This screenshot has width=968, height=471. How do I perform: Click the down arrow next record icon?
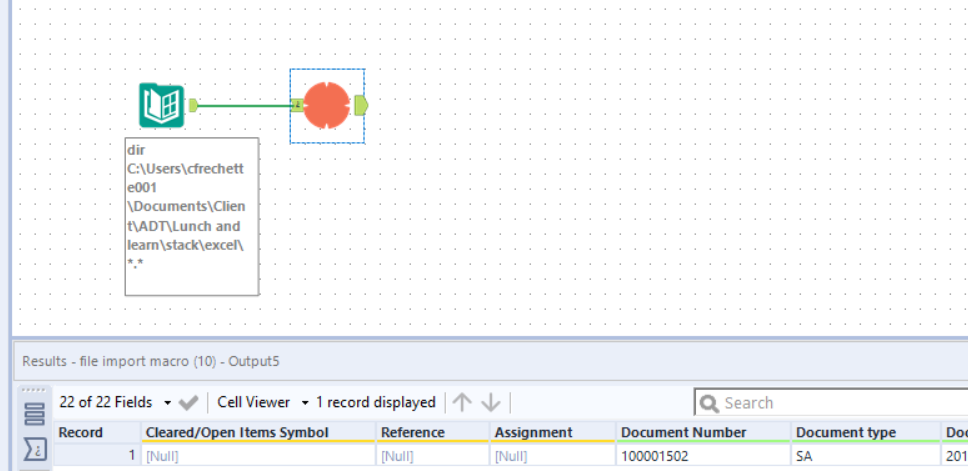tap(490, 403)
